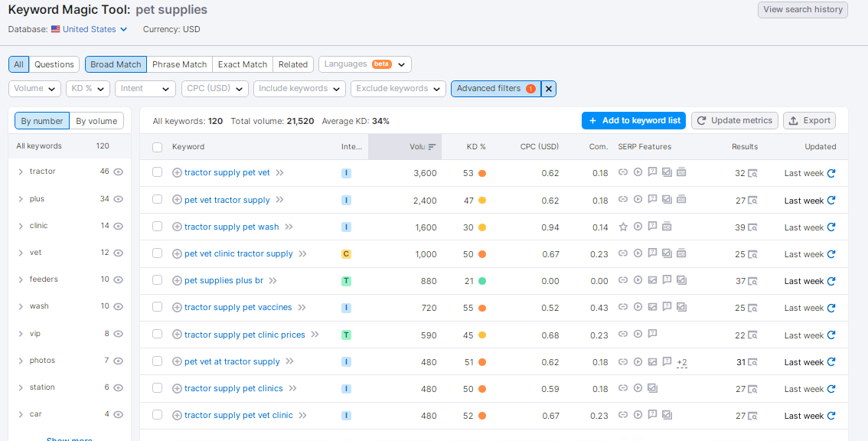Screen dimensions: 868x441
Task: Toggle eye icon for feeders group
Action: [118, 279]
